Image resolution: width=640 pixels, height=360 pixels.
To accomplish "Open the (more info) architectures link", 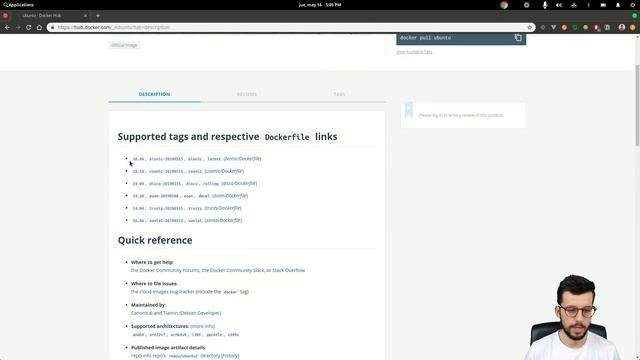I will click(202, 326).
